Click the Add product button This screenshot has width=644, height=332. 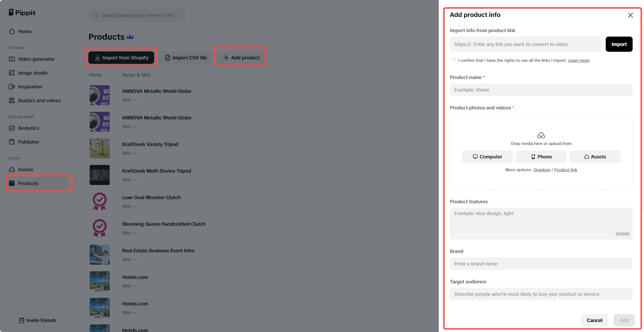click(240, 57)
